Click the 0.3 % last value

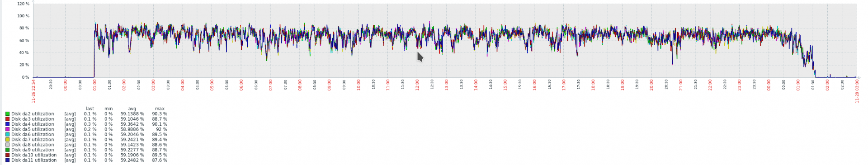(90, 124)
